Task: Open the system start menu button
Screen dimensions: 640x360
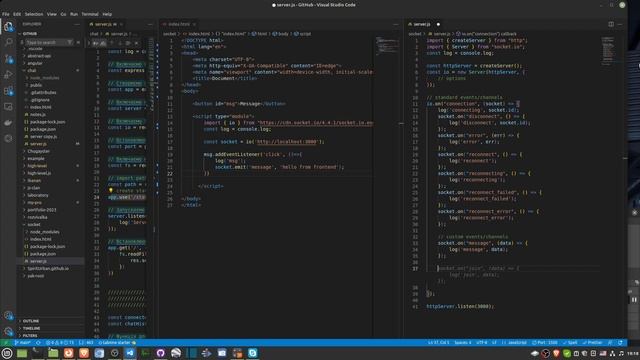Action: pyautogui.click(x=7, y=353)
